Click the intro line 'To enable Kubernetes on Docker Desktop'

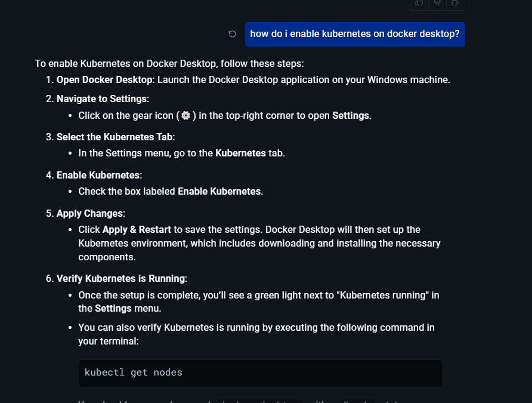click(169, 63)
